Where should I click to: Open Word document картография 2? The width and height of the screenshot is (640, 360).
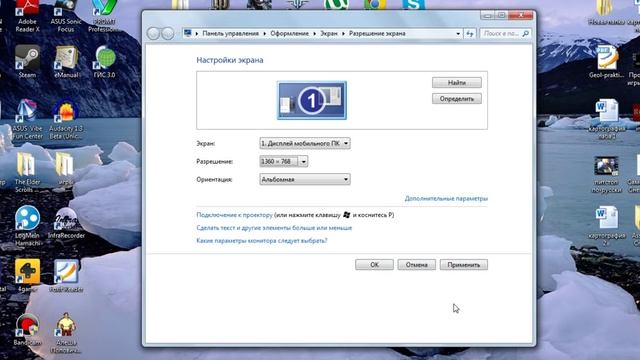coord(607,226)
